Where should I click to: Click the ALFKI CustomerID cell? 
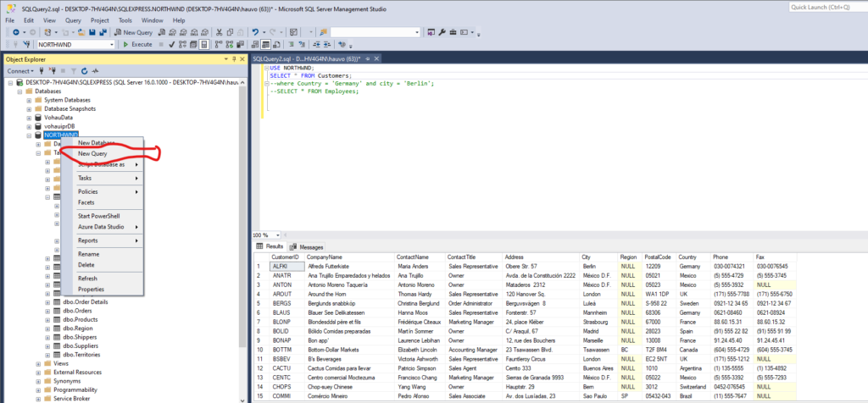point(287,266)
